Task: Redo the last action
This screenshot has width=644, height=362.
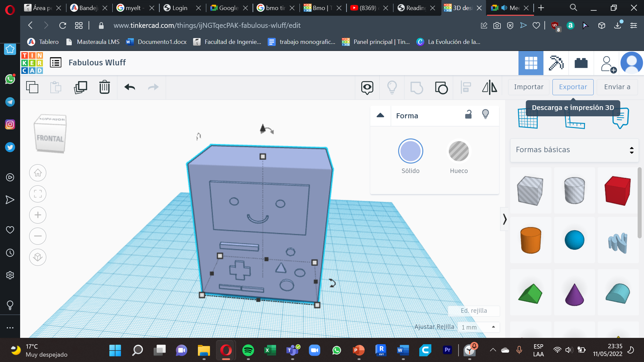Action: pos(153,87)
